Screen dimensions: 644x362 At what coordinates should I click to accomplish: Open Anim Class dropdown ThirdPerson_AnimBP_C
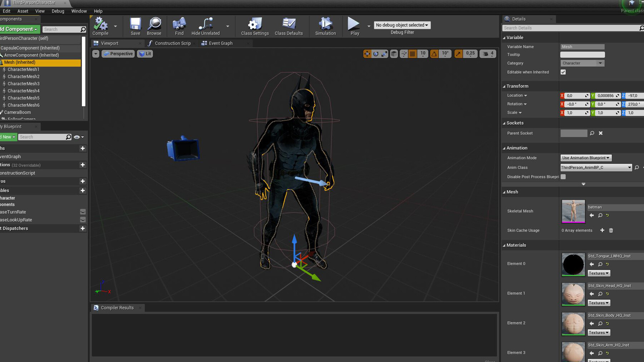(596, 168)
